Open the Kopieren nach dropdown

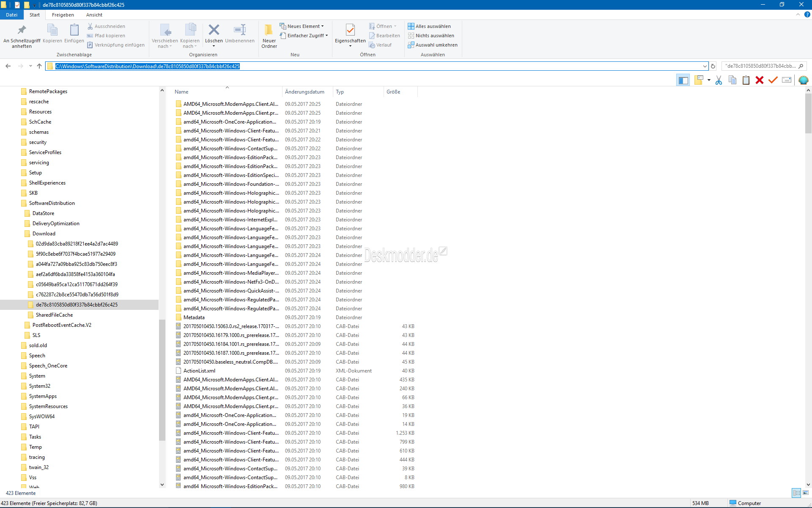[x=189, y=36]
